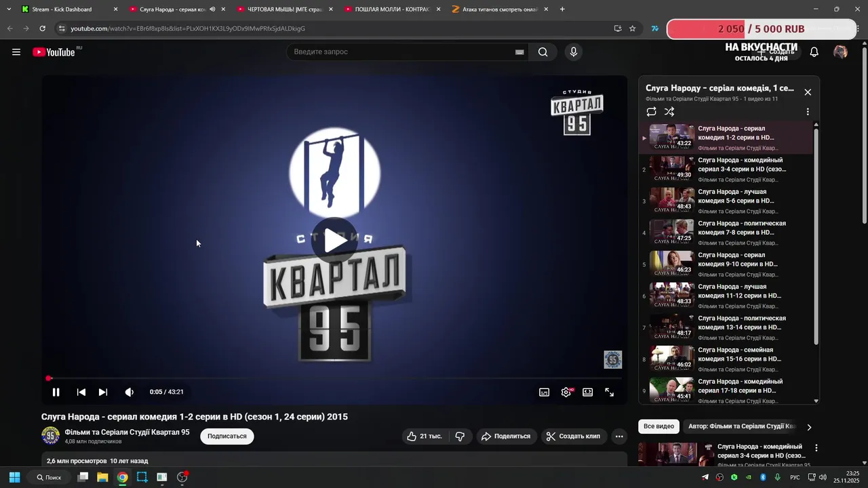Select the Все видео filter chip
The width and height of the screenshot is (868, 488).
click(658, 426)
